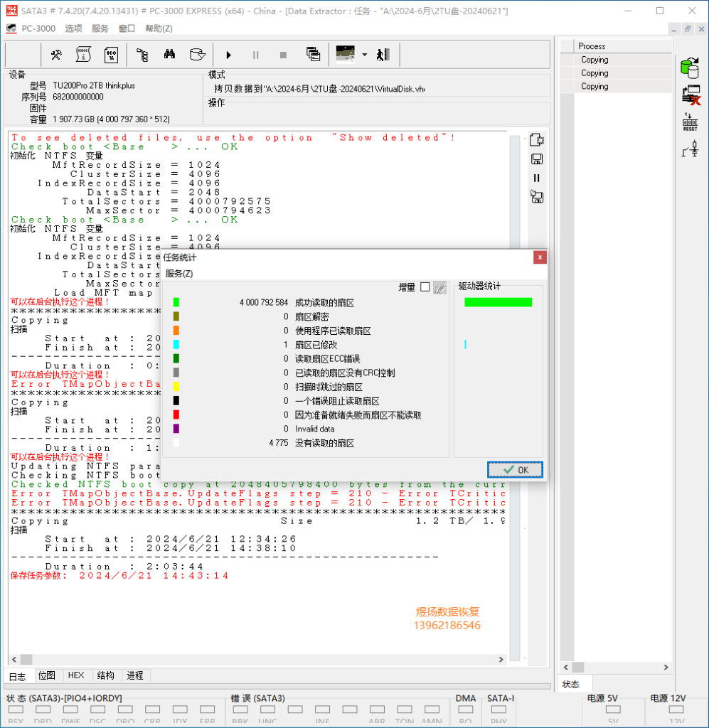Click the RESET icon on right sidebar
This screenshot has height=728, width=709.
click(x=690, y=122)
